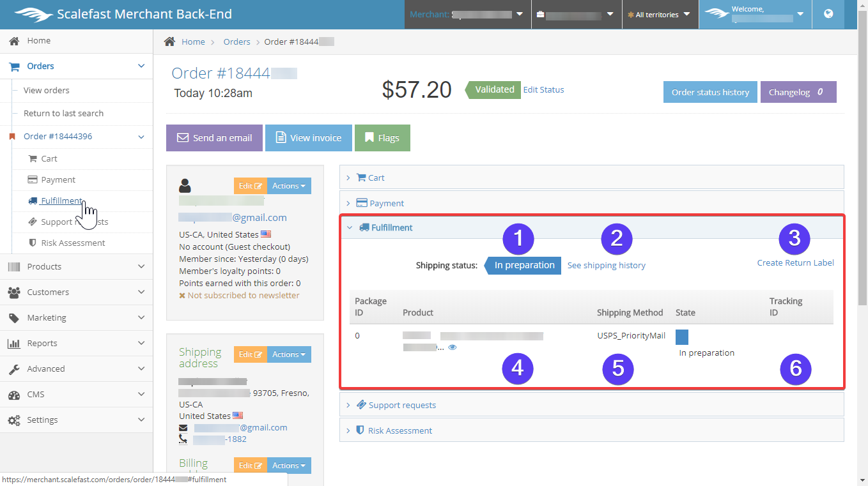This screenshot has width=868, height=486.
Task: Open customer Actions dropdown
Action: tap(289, 186)
